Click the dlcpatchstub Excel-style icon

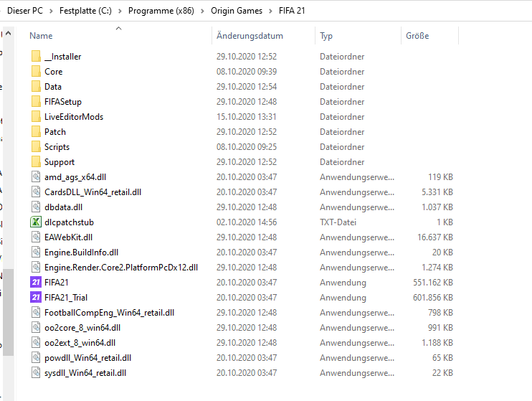[36, 222]
